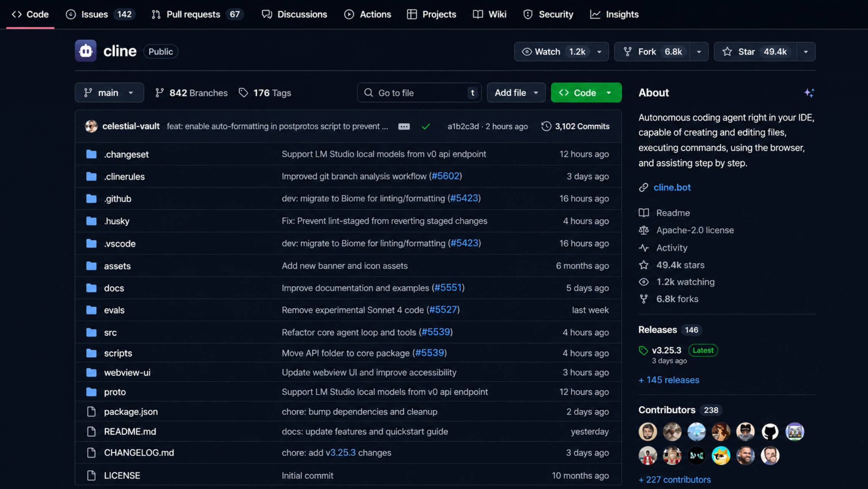This screenshot has height=489, width=868.
Task: Open the scripts folder
Action: pyautogui.click(x=118, y=353)
